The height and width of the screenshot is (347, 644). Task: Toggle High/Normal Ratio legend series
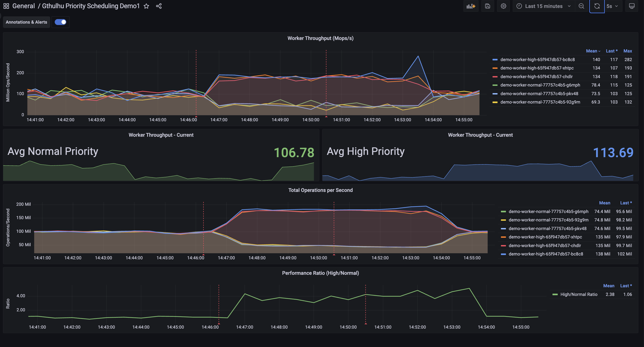[x=579, y=294]
